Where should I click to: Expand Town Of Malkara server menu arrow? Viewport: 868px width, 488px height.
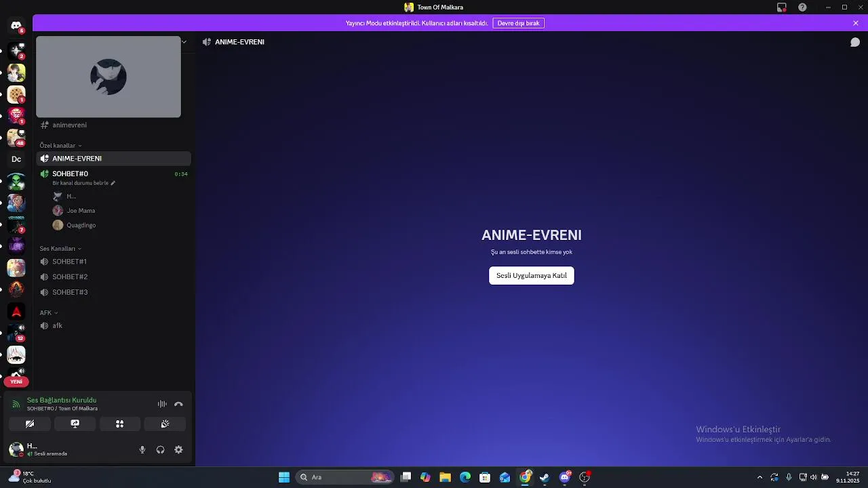[x=184, y=42]
